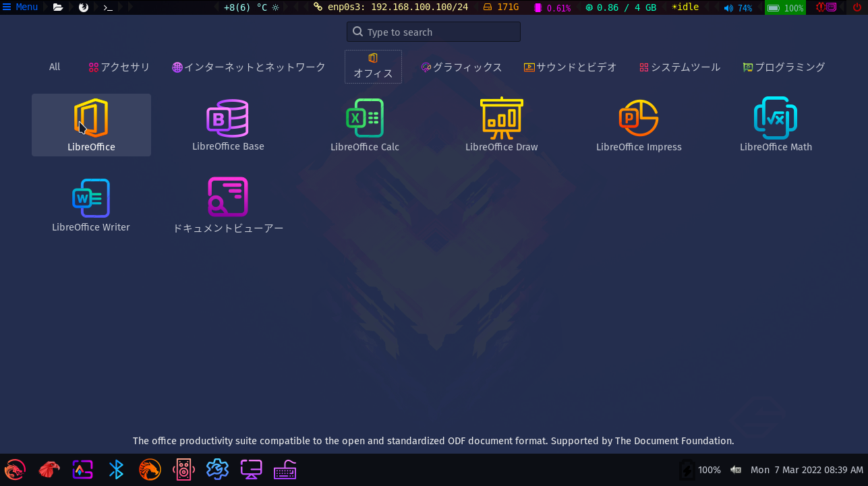The width and height of the screenshot is (868, 486).
Task: Open the blue gear settings icon in dock
Action: tap(217, 469)
